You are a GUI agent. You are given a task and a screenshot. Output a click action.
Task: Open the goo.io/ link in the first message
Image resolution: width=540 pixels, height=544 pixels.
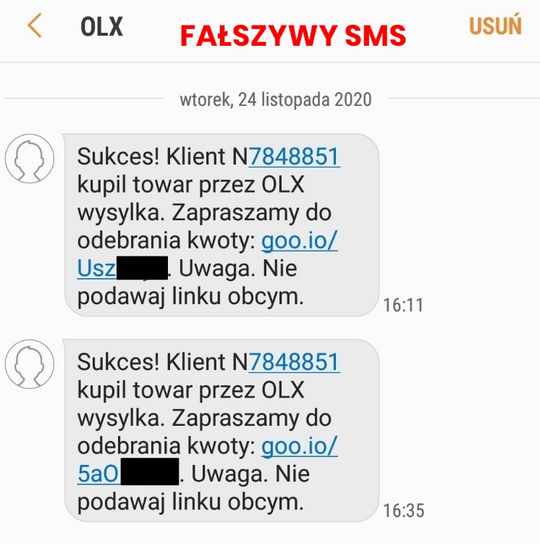click(299, 240)
